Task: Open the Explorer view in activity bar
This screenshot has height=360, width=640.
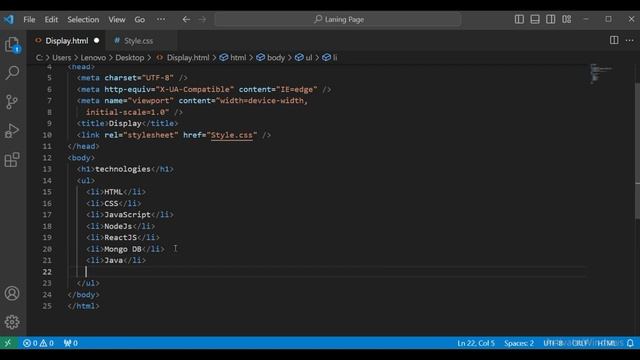Action: pos(12,44)
